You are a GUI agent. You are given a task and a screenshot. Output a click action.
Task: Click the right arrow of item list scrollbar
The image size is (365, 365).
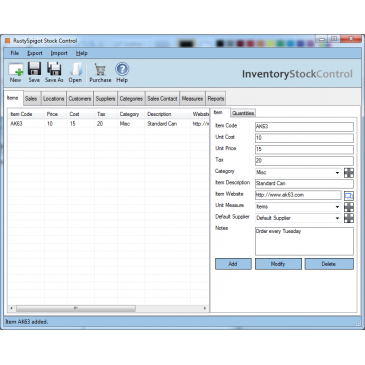click(x=205, y=308)
